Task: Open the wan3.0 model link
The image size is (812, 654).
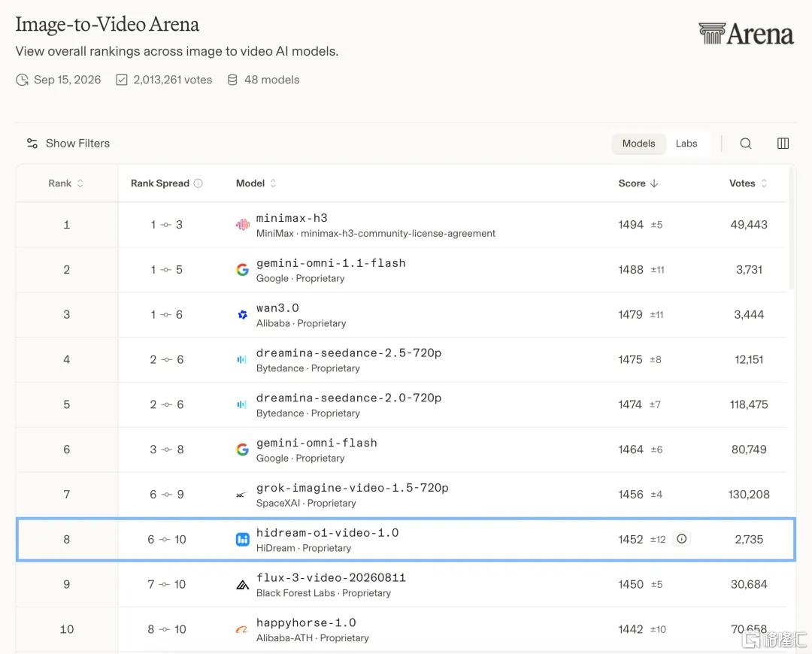Action: coord(277,308)
